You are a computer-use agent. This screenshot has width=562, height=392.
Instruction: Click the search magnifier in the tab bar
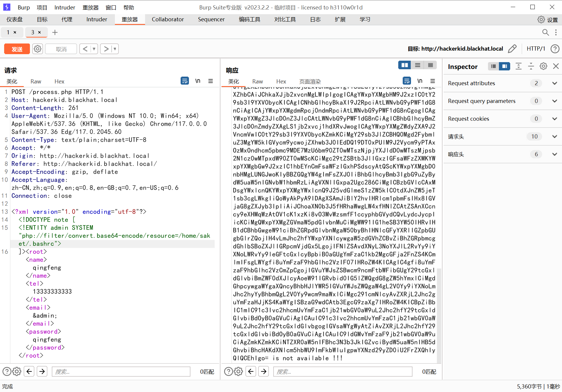tap(545, 32)
